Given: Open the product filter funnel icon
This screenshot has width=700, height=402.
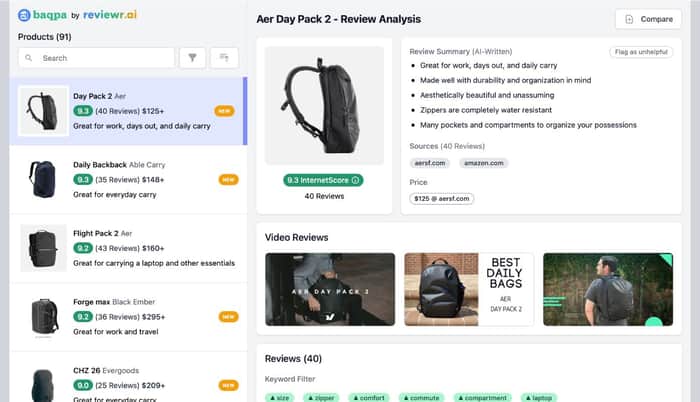Looking at the screenshot, I should click(192, 58).
